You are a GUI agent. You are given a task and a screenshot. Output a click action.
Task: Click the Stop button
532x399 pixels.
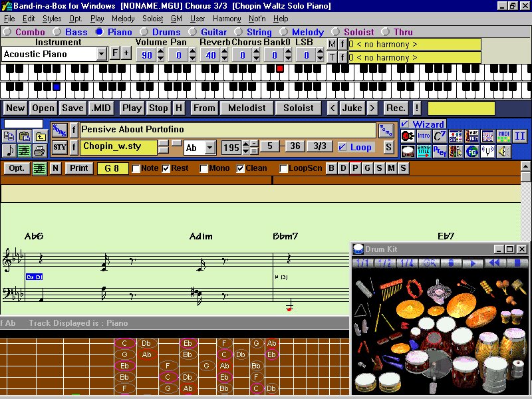(158, 108)
